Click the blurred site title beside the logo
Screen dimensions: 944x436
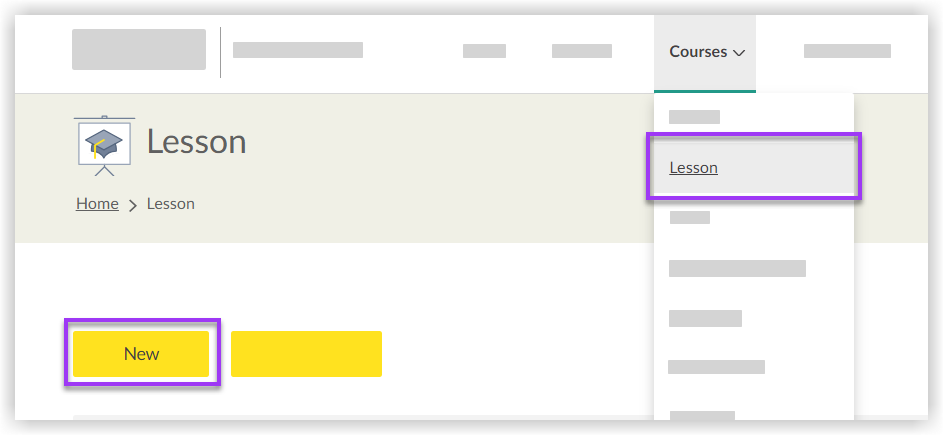(298, 50)
